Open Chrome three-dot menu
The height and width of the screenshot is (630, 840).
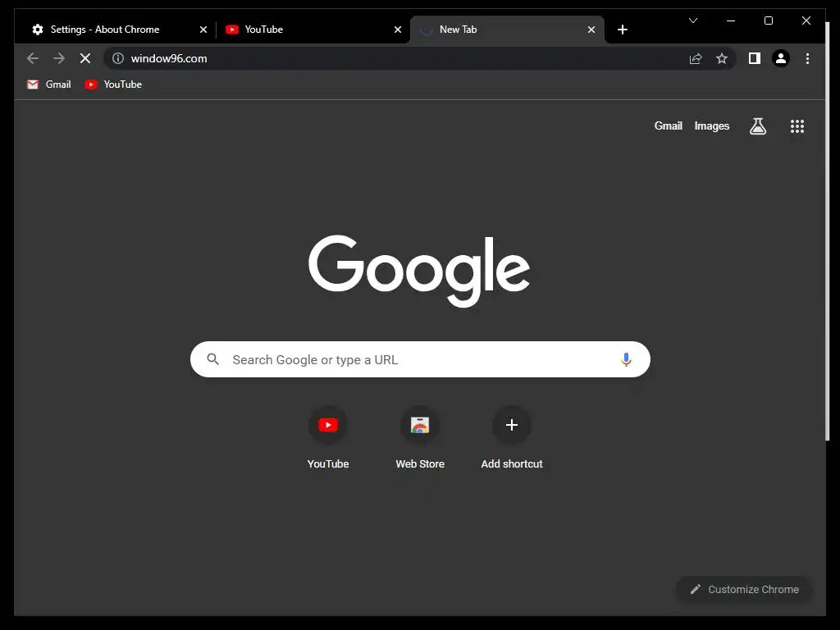coord(807,58)
